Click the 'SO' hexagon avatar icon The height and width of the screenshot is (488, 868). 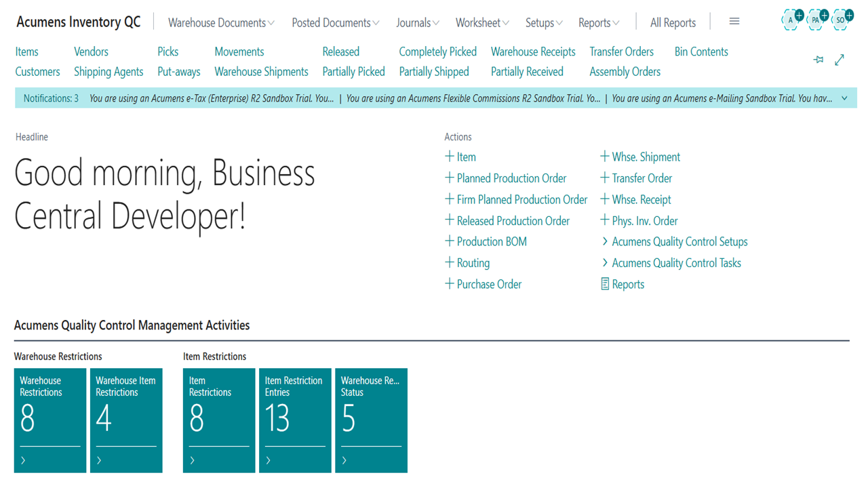tap(842, 20)
